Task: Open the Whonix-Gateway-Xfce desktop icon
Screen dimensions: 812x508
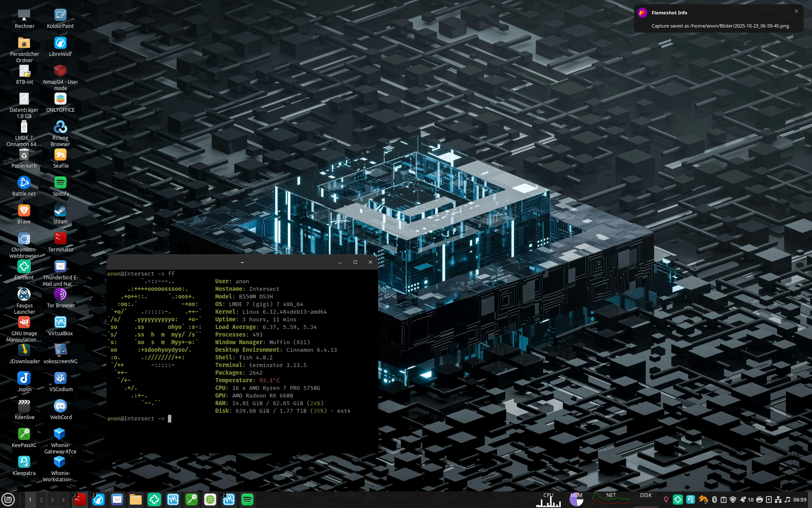Action: coord(60,434)
